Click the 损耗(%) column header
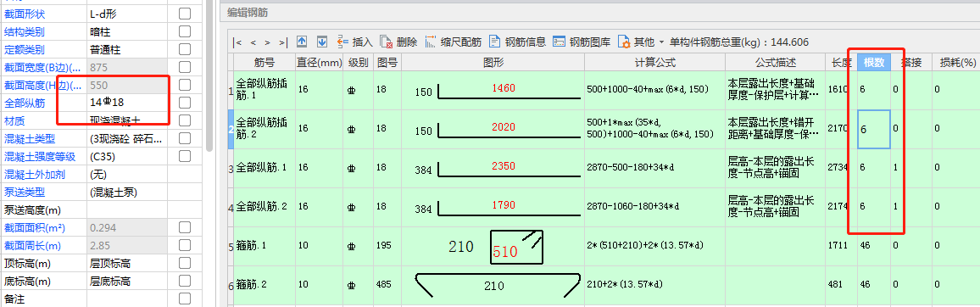 (x=957, y=63)
